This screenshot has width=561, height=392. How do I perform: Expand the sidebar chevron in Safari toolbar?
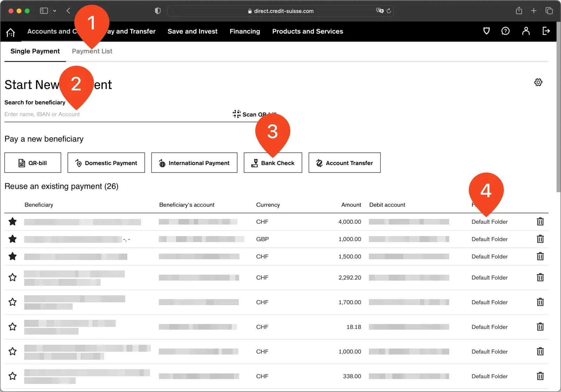coord(55,11)
